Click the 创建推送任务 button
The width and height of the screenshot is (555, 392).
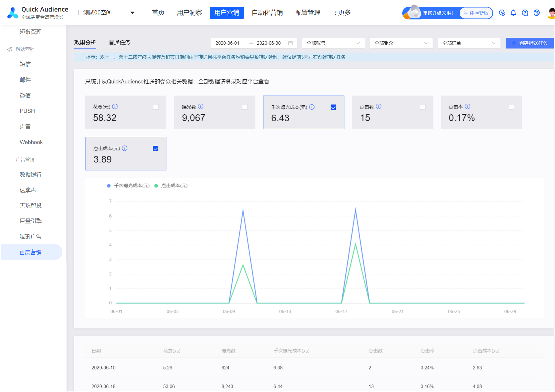530,43
